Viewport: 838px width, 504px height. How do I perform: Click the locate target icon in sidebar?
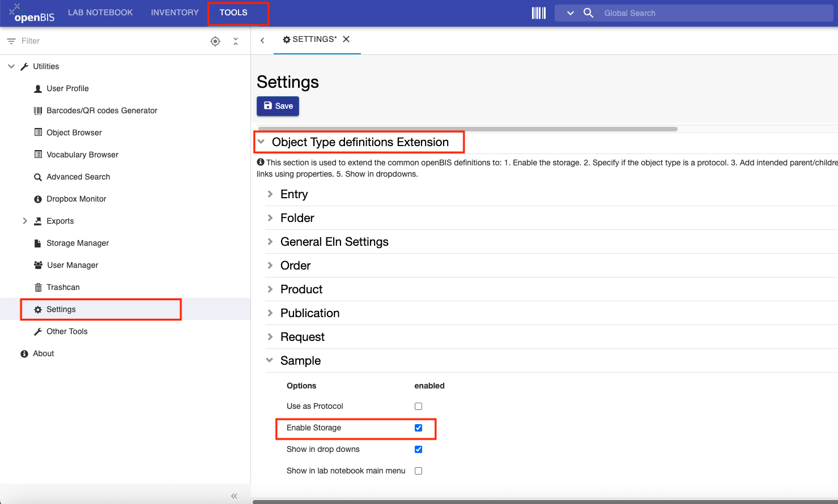(215, 41)
